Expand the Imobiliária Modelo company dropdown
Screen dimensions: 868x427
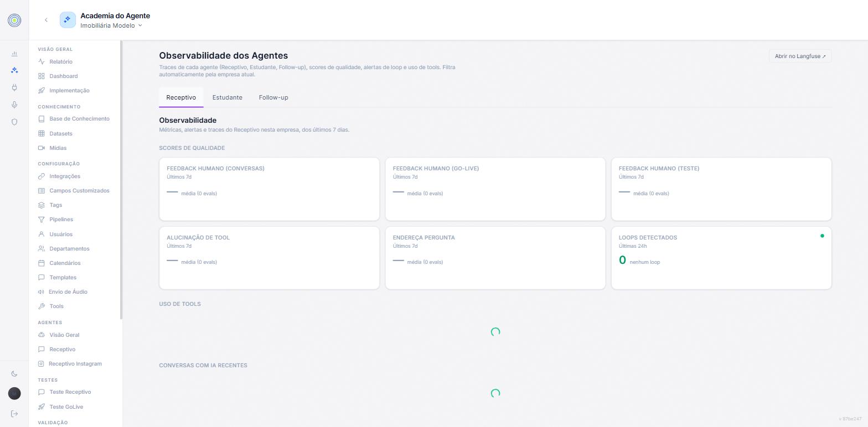[x=111, y=25]
